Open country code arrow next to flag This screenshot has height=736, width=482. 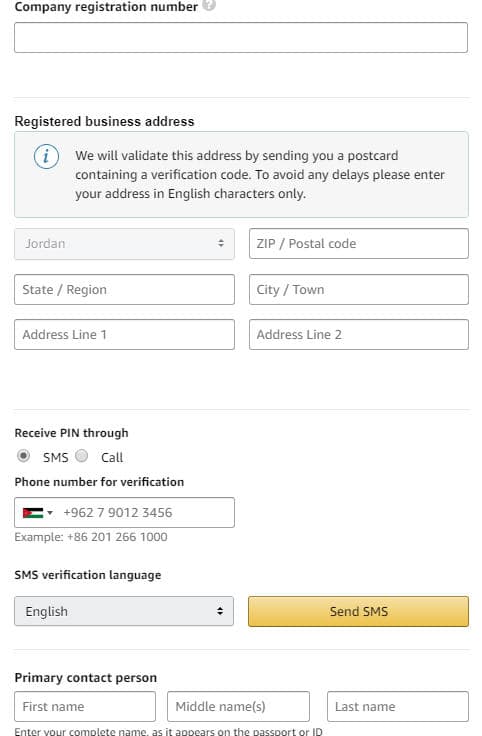tap(50, 513)
